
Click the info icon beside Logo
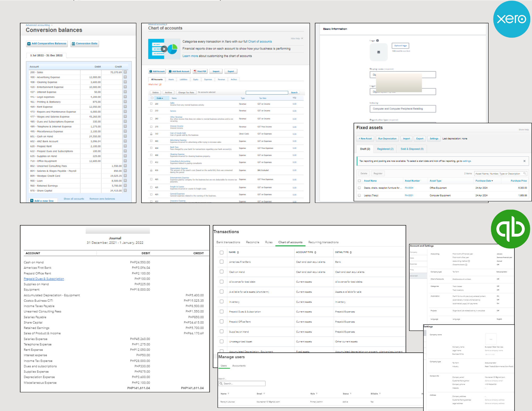coord(377,41)
